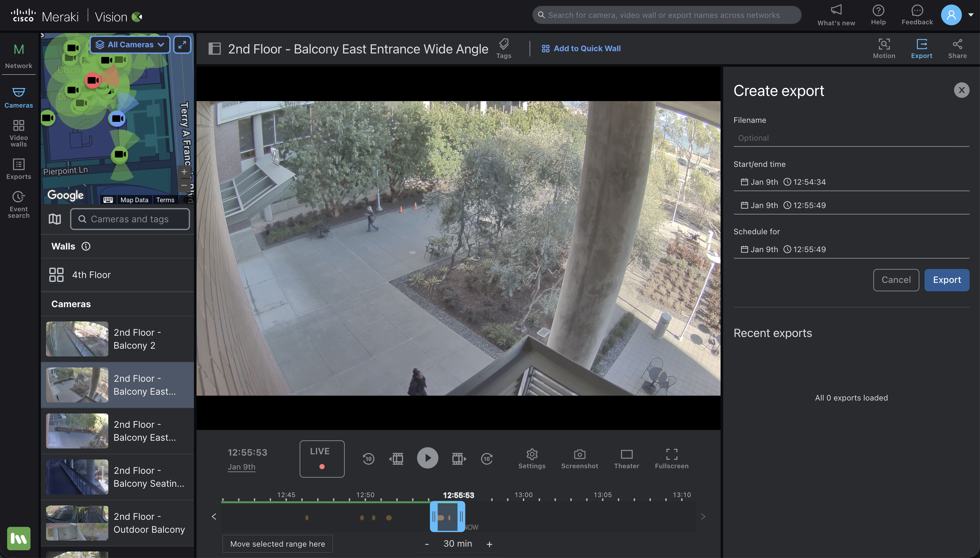Expand the map view
Viewport: 980px width, 558px height.
[182, 44]
